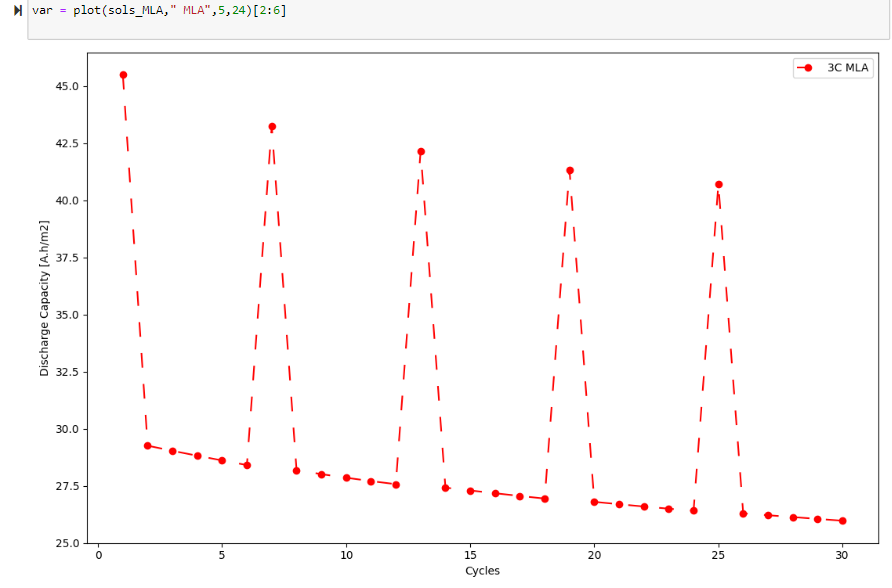Click the x-axis tick label 30

coord(842,556)
